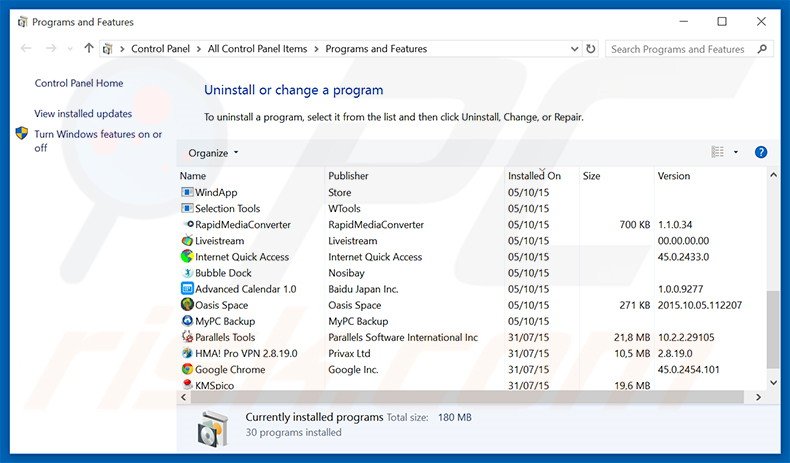Click the Liveistream program icon
Image resolution: width=790 pixels, height=463 pixels.
click(187, 241)
